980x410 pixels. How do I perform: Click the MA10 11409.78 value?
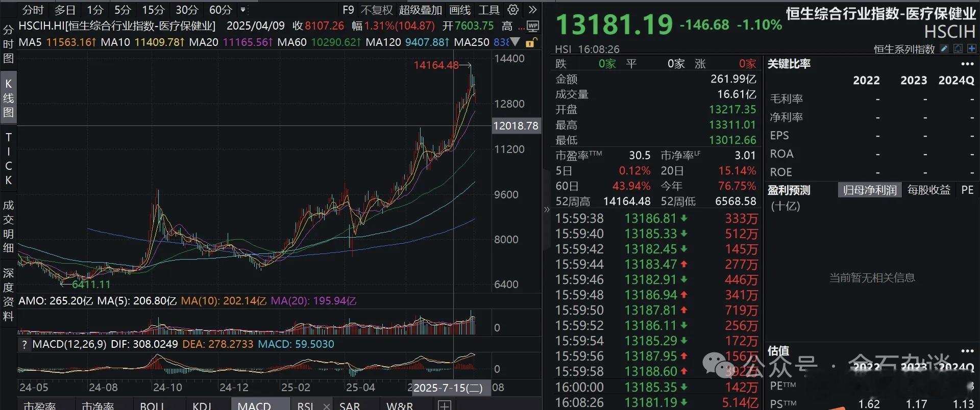(x=159, y=42)
